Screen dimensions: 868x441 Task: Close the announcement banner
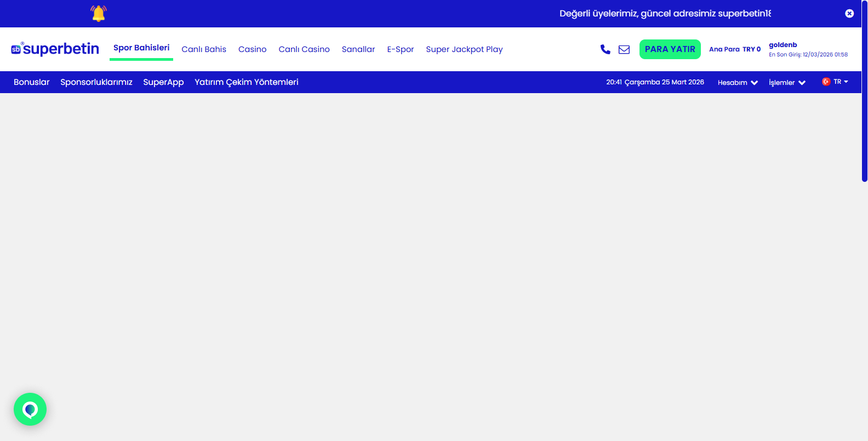(849, 14)
